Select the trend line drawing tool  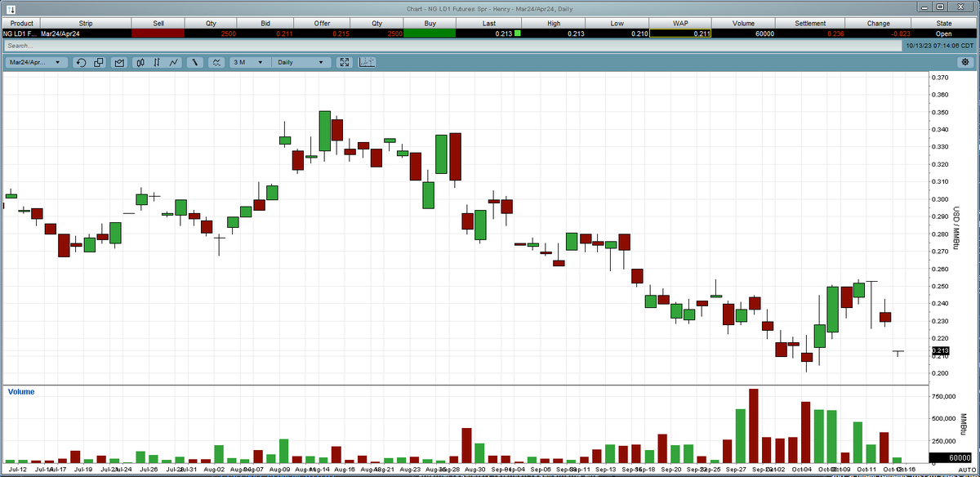click(195, 62)
